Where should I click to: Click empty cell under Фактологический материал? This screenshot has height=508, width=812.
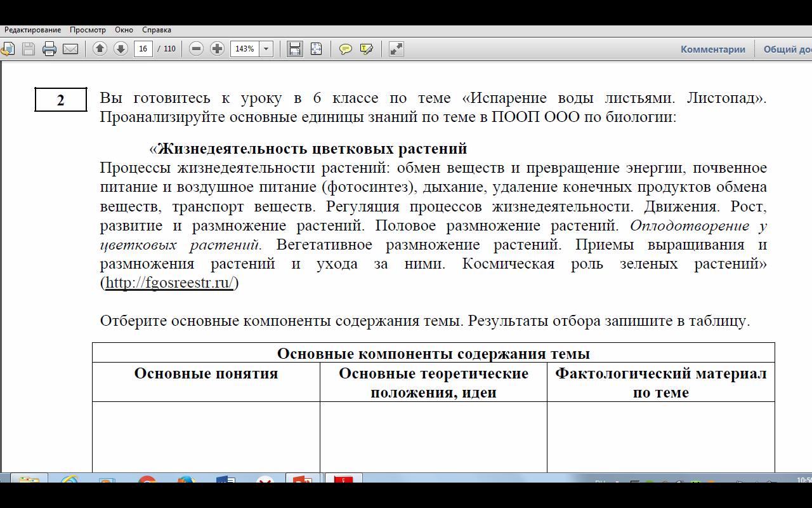tap(661, 437)
